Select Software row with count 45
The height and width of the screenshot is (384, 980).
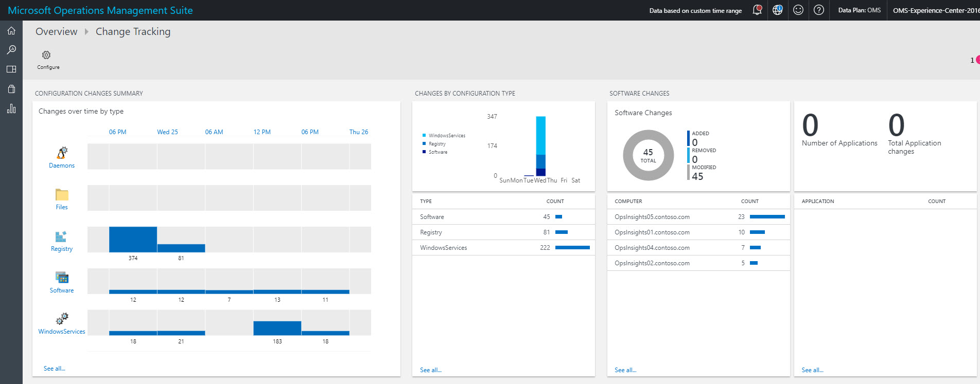tap(503, 217)
